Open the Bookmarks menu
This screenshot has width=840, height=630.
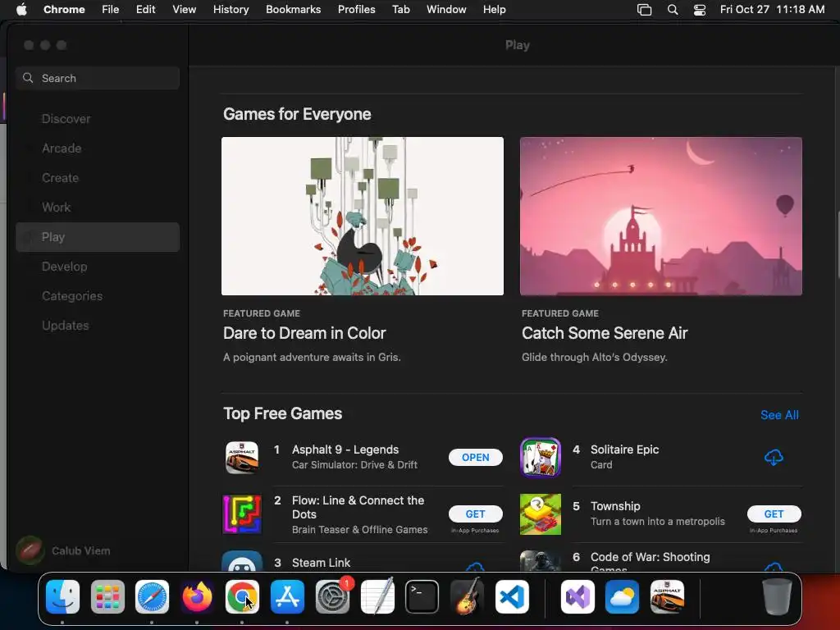point(294,10)
